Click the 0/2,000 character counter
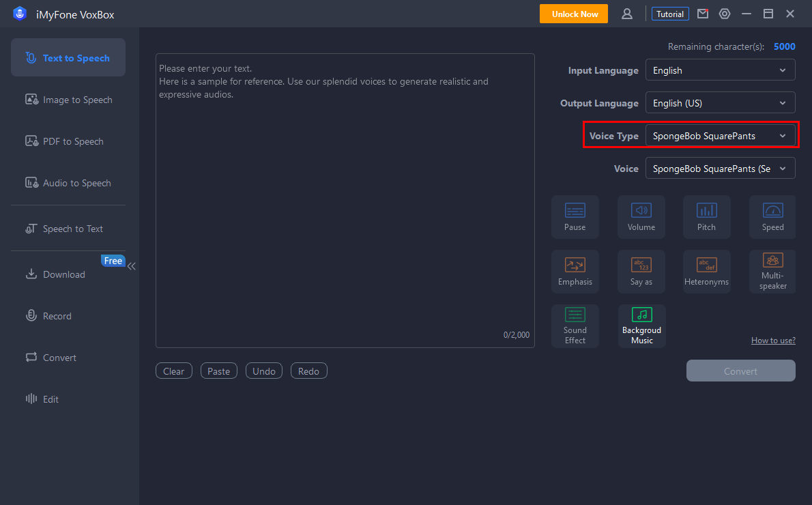The image size is (812, 505). [x=517, y=335]
